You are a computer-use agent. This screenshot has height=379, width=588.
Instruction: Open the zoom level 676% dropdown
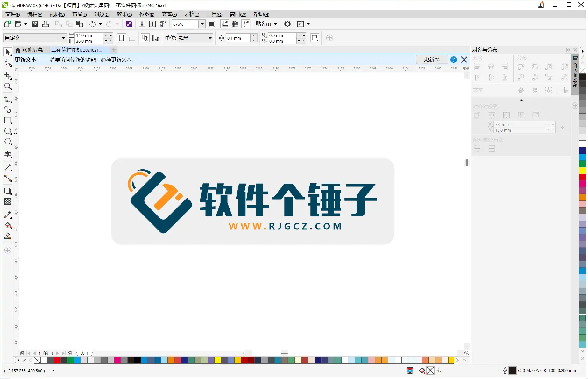pyautogui.click(x=202, y=24)
